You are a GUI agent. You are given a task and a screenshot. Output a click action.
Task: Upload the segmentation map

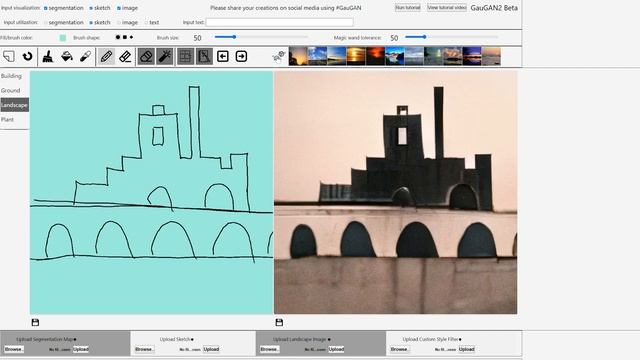tap(81, 349)
